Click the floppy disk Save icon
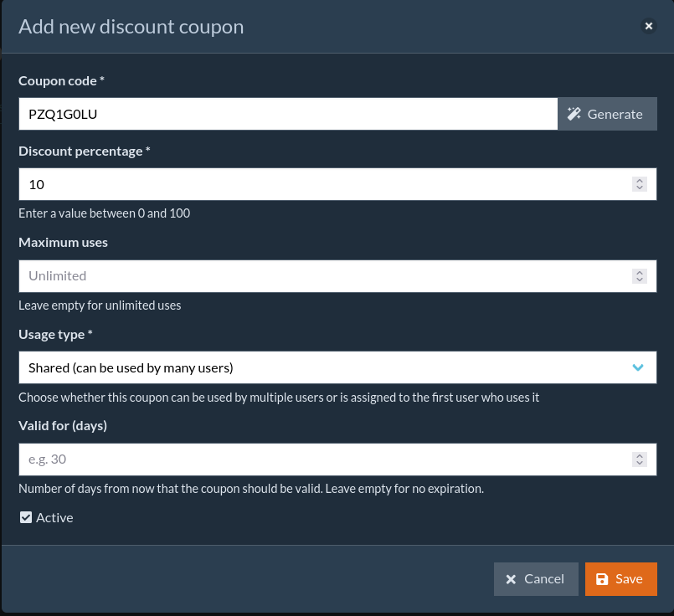 click(602, 579)
